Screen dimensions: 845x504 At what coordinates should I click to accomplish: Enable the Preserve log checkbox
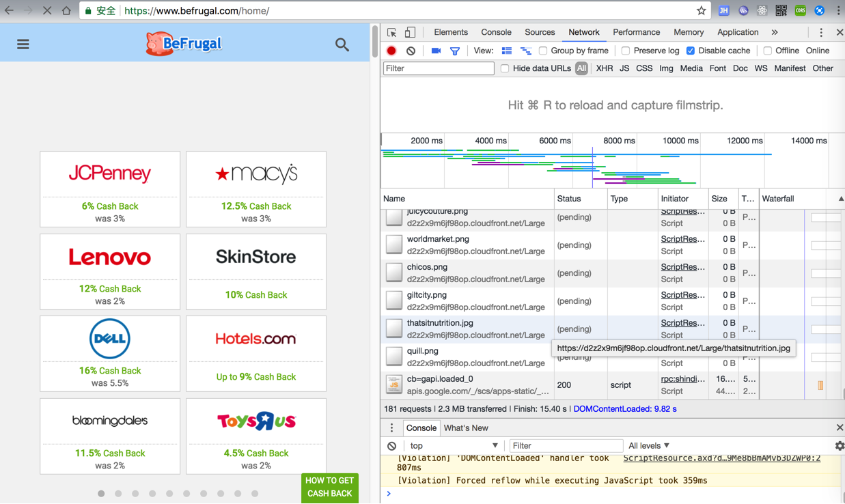[x=626, y=51]
